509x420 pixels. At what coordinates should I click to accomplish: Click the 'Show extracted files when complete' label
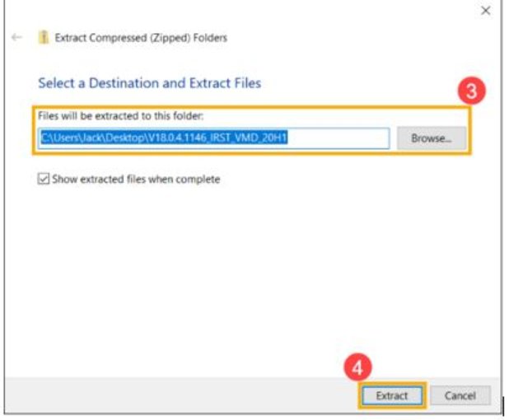click(136, 179)
